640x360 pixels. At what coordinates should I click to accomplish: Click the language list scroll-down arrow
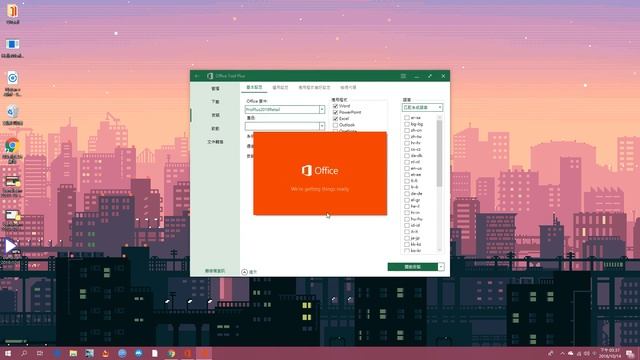pyautogui.click(x=439, y=250)
